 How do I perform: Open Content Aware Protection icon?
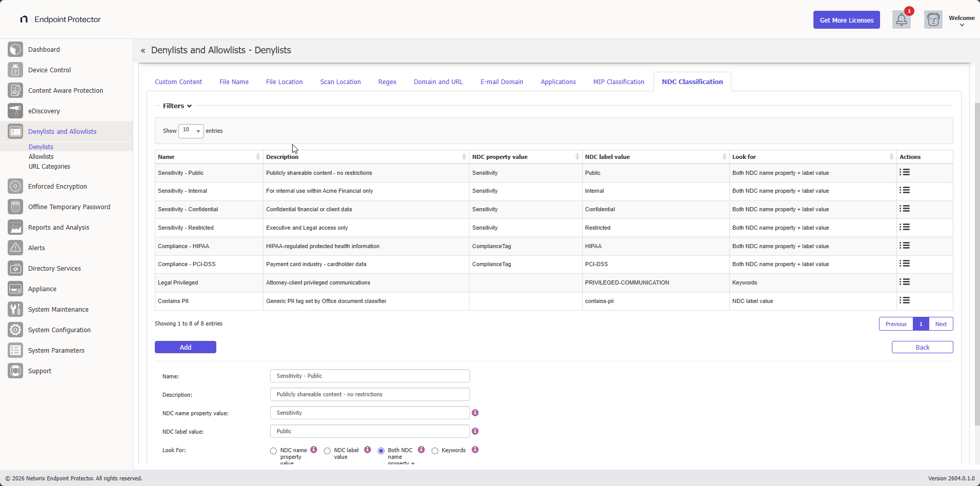[x=15, y=90]
